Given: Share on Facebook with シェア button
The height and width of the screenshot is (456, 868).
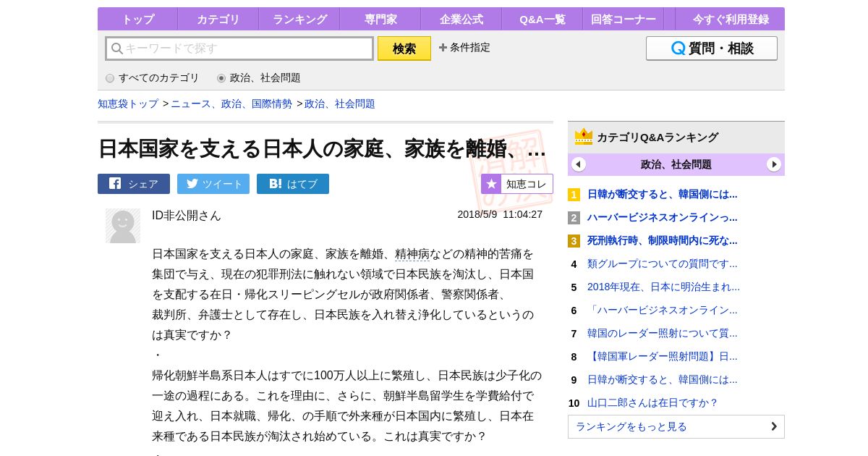Looking at the screenshot, I should [x=134, y=184].
